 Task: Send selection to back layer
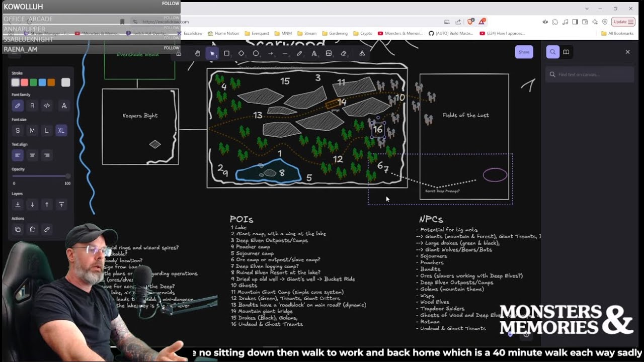click(x=18, y=205)
